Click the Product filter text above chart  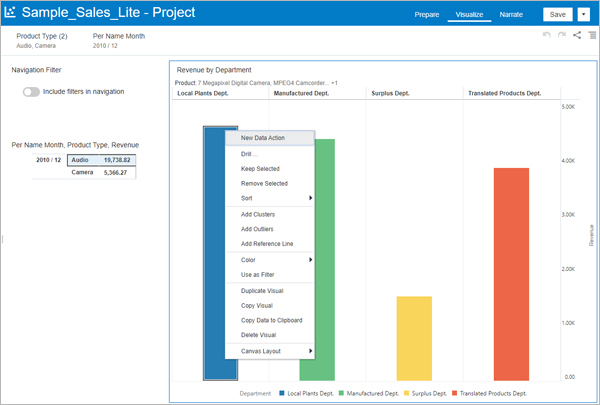(x=256, y=83)
